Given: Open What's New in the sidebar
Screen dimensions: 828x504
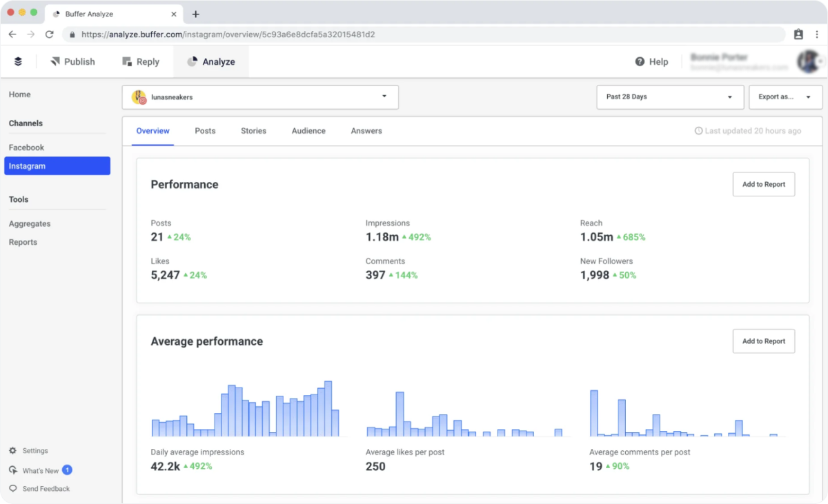Looking at the screenshot, I should click(41, 471).
